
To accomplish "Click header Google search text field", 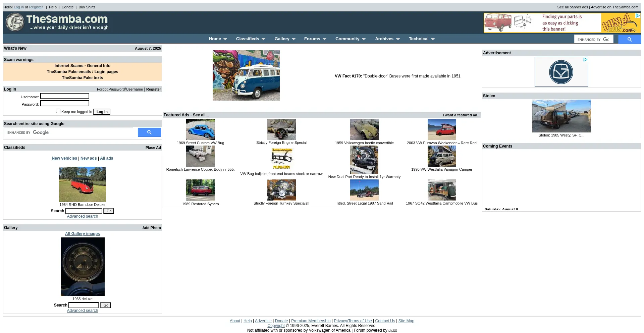I will (594, 39).
